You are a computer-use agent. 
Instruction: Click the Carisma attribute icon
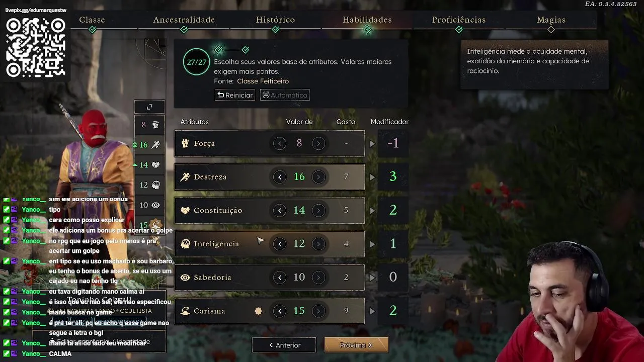coord(185,311)
